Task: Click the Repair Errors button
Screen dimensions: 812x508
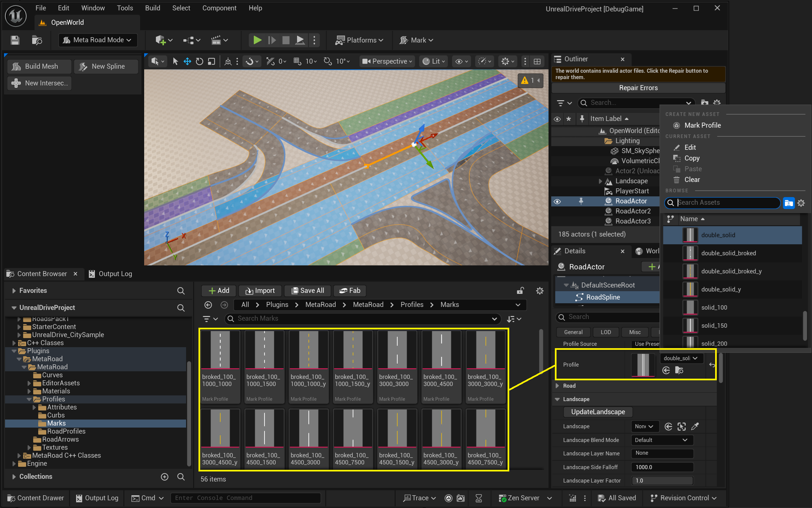Action: tap(638, 88)
